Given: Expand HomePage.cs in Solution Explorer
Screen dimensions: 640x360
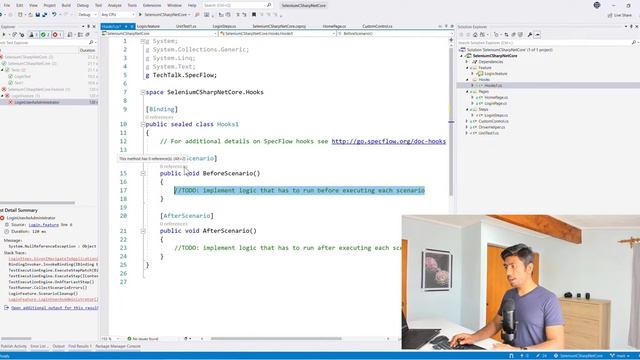Looking at the screenshot, I should coord(473,98).
